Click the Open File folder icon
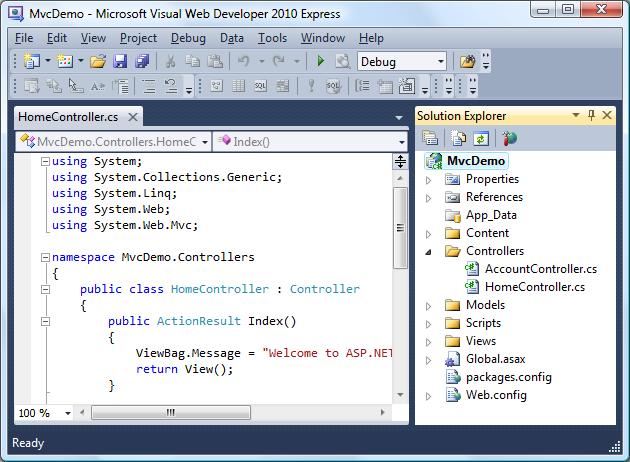630x462 pixels. point(97,61)
